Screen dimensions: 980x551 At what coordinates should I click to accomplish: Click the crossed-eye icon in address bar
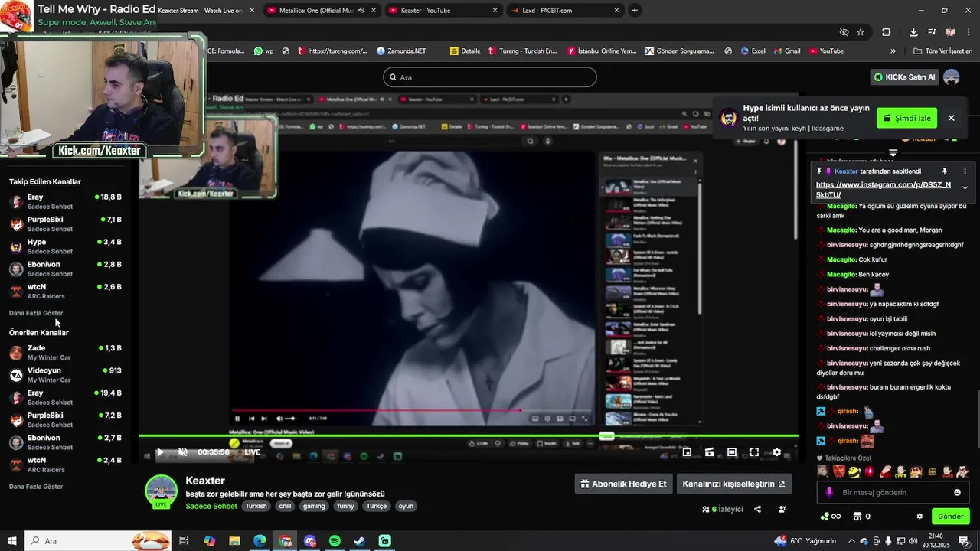click(844, 32)
